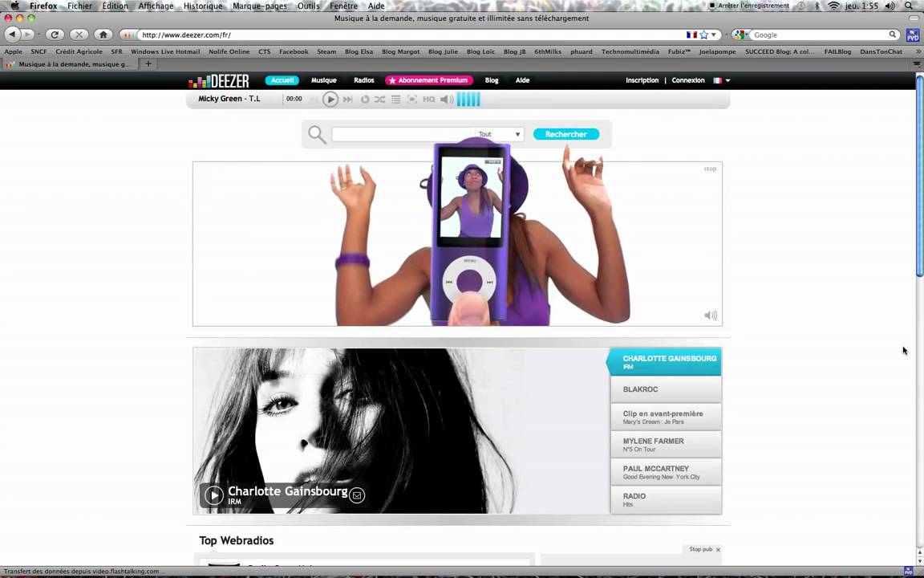Open the French flag language dropdown
Image resolution: width=924 pixels, height=578 pixels.
721,80
